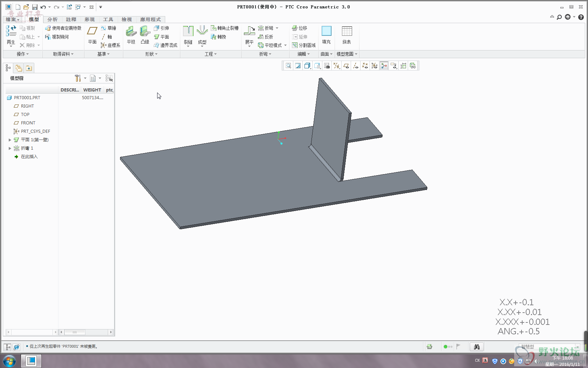
Task: Click the 位移 (Offset) tool
Action: 300,28
